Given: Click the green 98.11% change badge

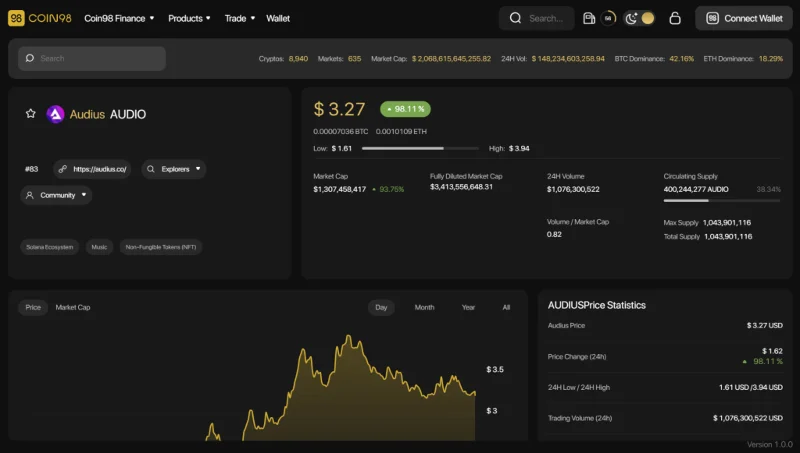Looking at the screenshot, I should tap(405, 109).
